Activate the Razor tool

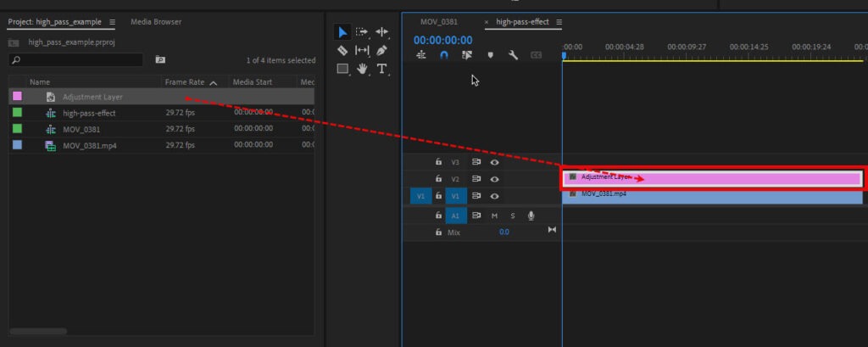(342, 51)
